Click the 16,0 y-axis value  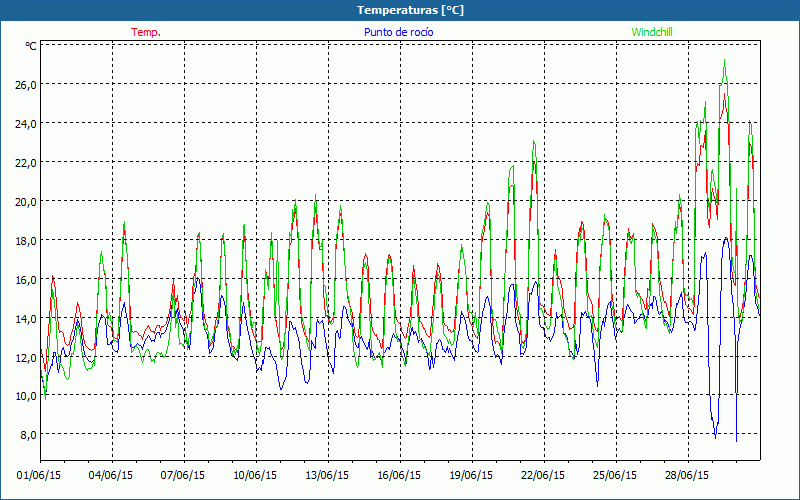coord(26,280)
